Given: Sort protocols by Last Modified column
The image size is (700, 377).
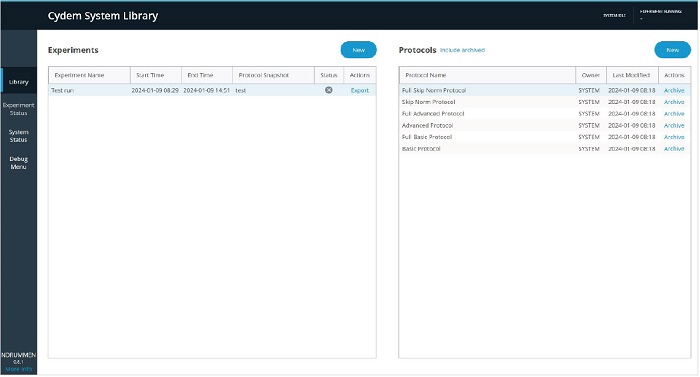Looking at the screenshot, I should point(631,75).
